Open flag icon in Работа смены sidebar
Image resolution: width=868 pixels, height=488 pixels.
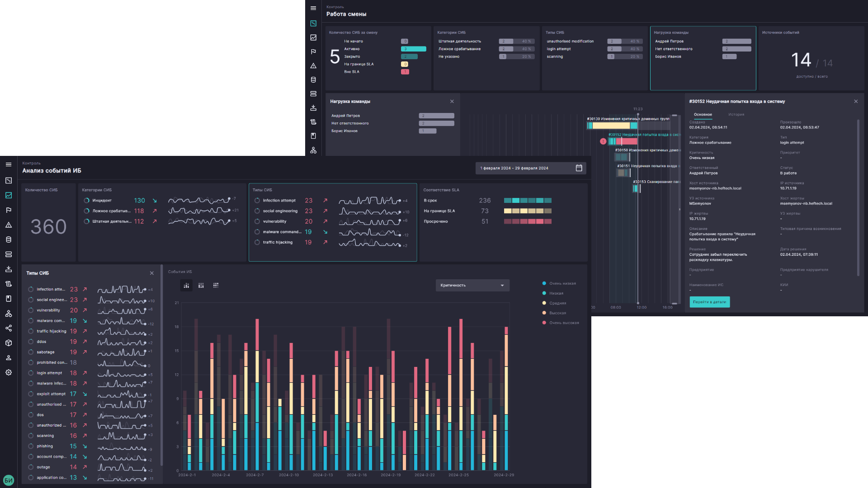pos(313,52)
